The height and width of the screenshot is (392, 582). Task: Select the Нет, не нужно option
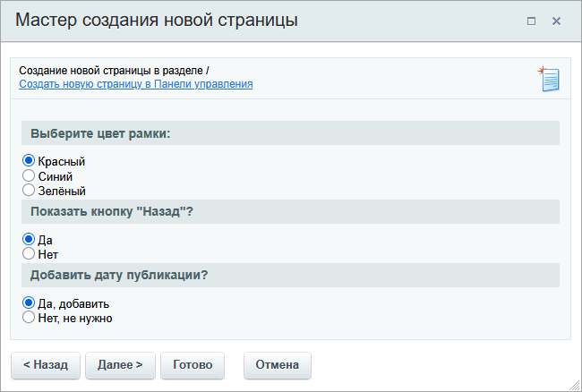(29, 317)
